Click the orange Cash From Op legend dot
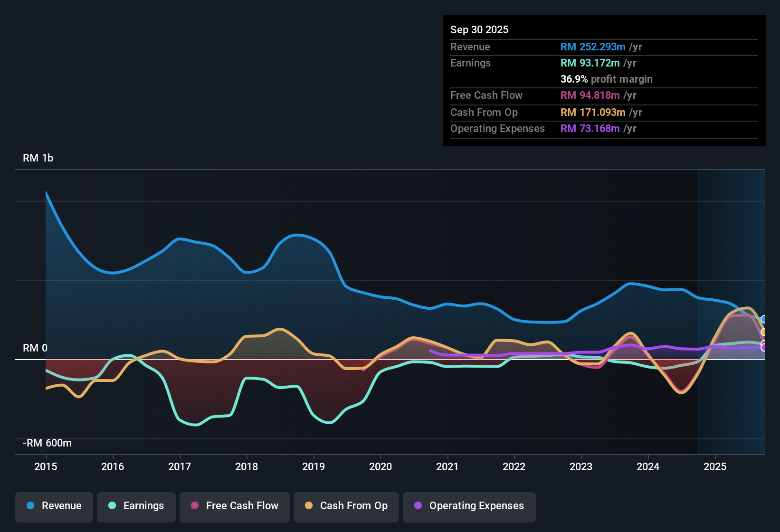780x532 pixels. pos(310,506)
